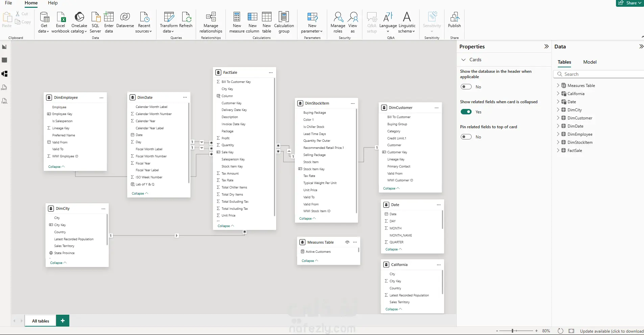Add a Calculation group
Image resolution: width=644 pixels, height=335 pixels.
point(284,22)
